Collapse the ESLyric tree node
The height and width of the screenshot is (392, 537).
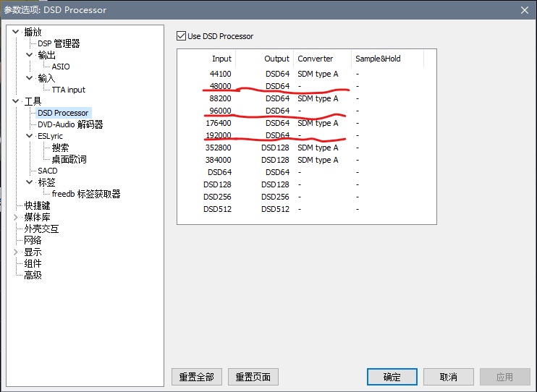pyautogui.click(x=30, y=136)
